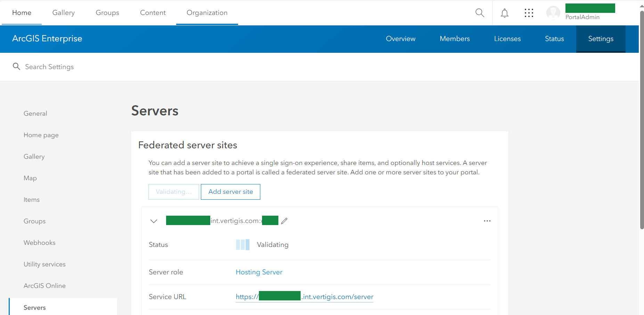Click the 'Servers' page heading
644x315 pixels.
pos(155,111)
